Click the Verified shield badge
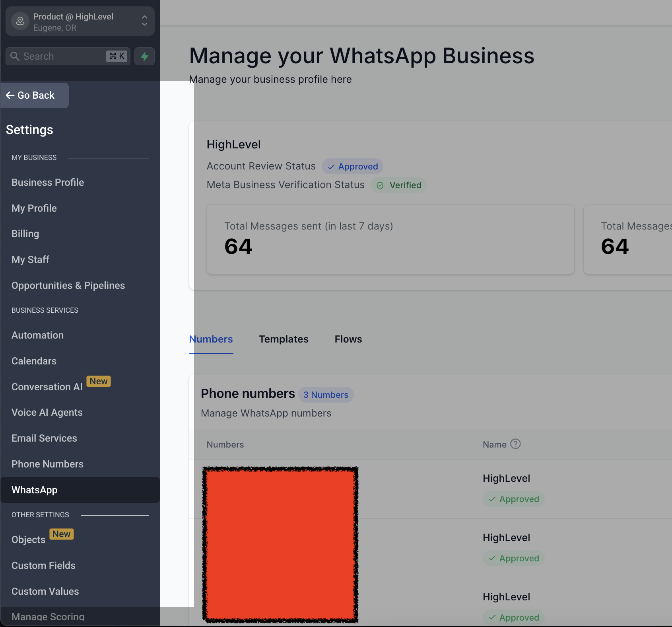Screen dimensions: 672x627 [x=399, y=185]
